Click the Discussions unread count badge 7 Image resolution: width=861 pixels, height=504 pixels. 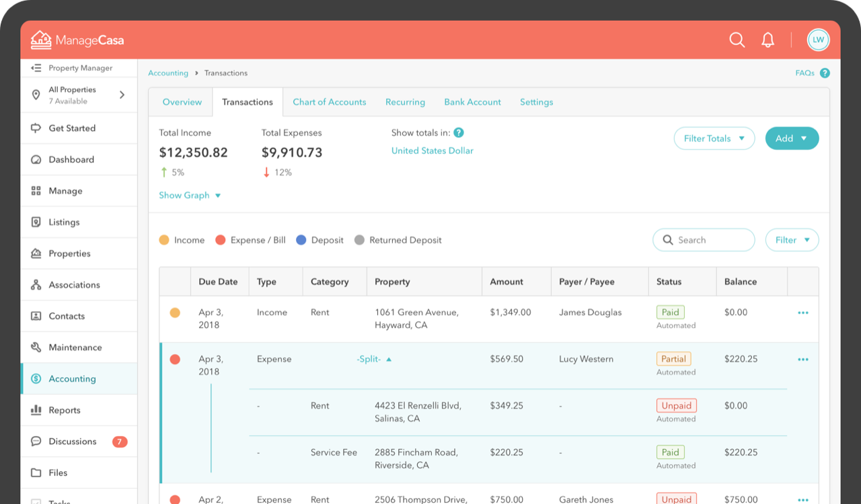120,442
